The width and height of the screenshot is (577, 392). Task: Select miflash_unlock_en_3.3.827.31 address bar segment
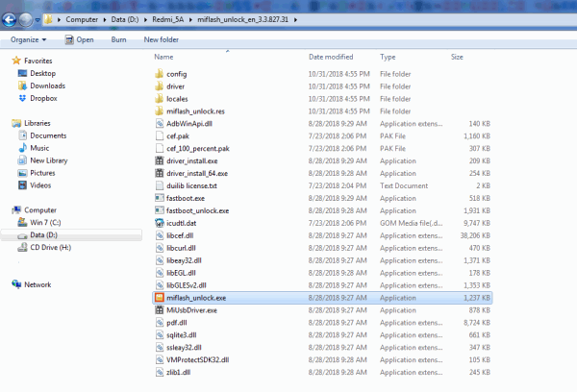tap(243, 19)
